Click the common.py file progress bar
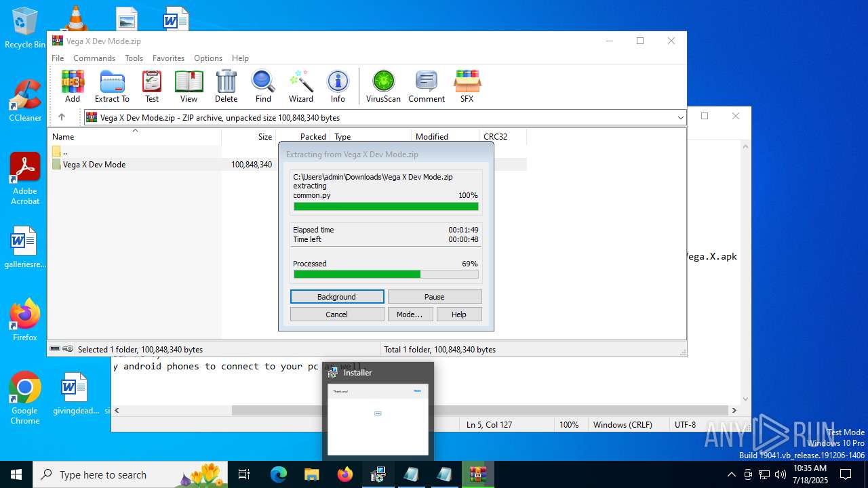Image resolution: width=868 pixels, height=488 pixels. pyautogui.click(x=386, y=207)
